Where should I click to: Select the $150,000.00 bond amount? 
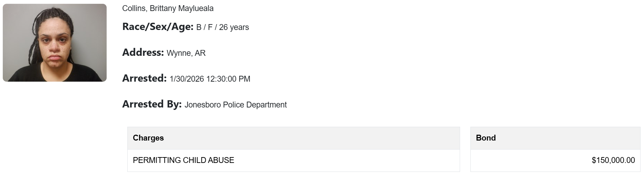pos(613,160)
